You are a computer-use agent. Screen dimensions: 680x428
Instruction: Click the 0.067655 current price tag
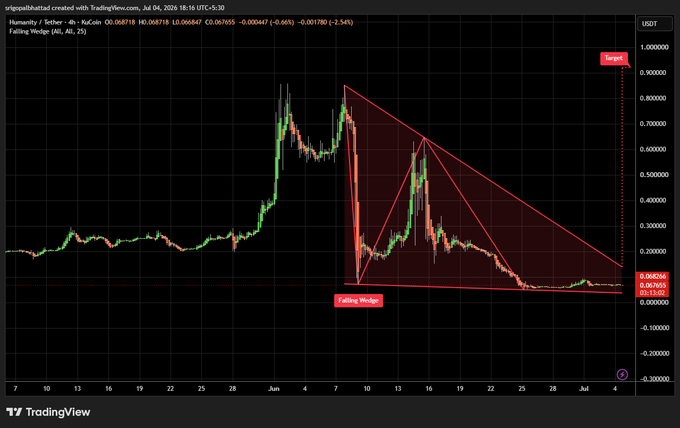(x=652, y=285)
